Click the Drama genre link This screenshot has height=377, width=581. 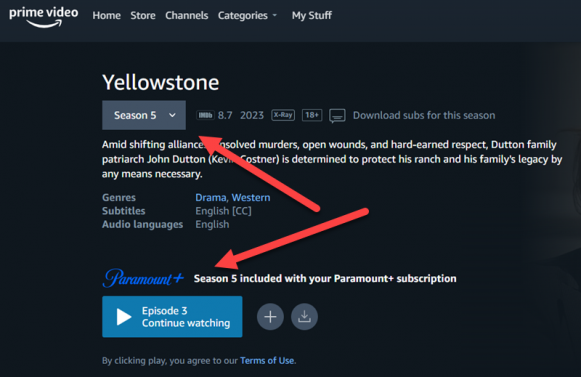point(211,198)
